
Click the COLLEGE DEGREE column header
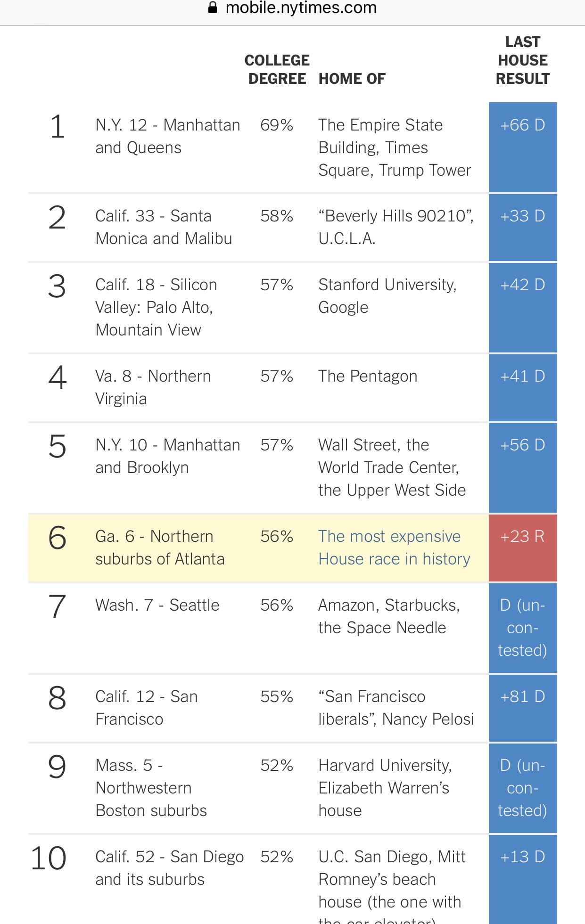(277, 69)
